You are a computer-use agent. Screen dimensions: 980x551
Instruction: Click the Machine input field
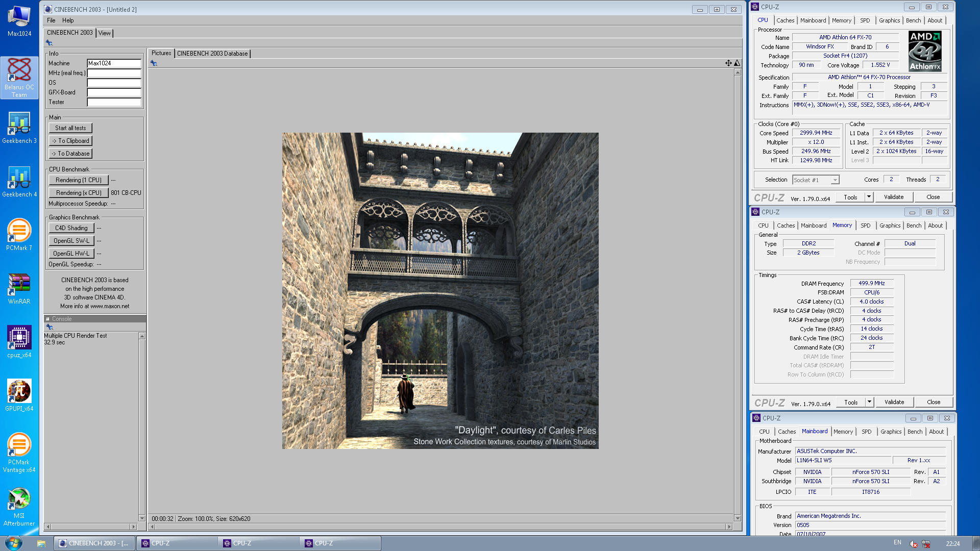[114, 63]
